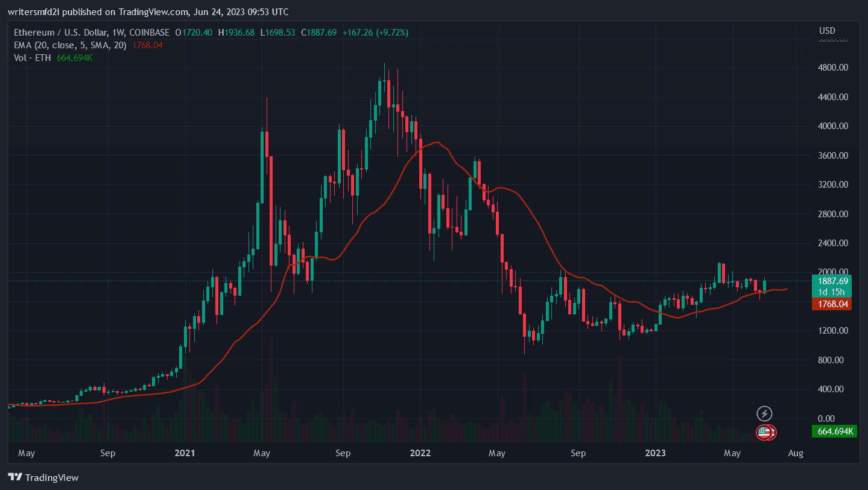Click the US flag economic event icon
The height and width of the screenshot is (490, 868).
tap(765, 431)
